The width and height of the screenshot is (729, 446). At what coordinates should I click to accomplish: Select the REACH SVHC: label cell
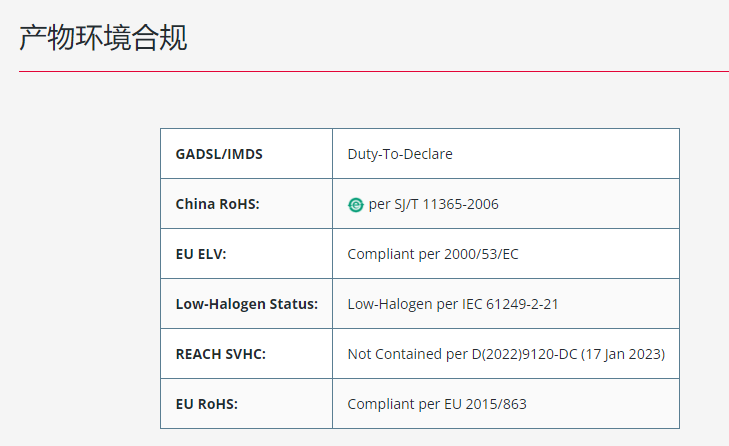click(246, 354)
